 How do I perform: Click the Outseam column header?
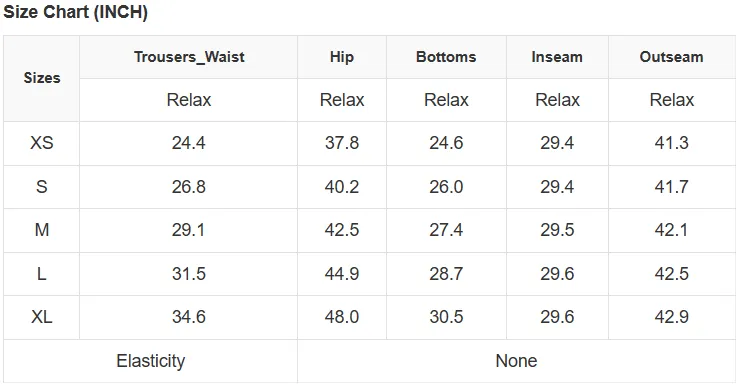point(672,57)
